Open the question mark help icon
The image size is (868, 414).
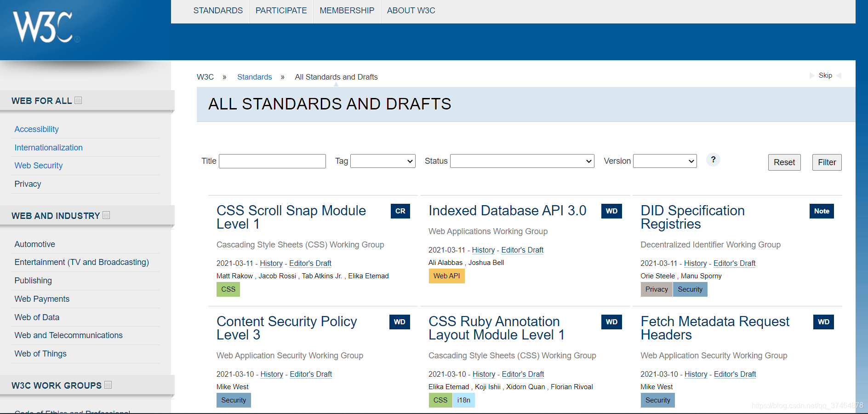click(713, 160)
